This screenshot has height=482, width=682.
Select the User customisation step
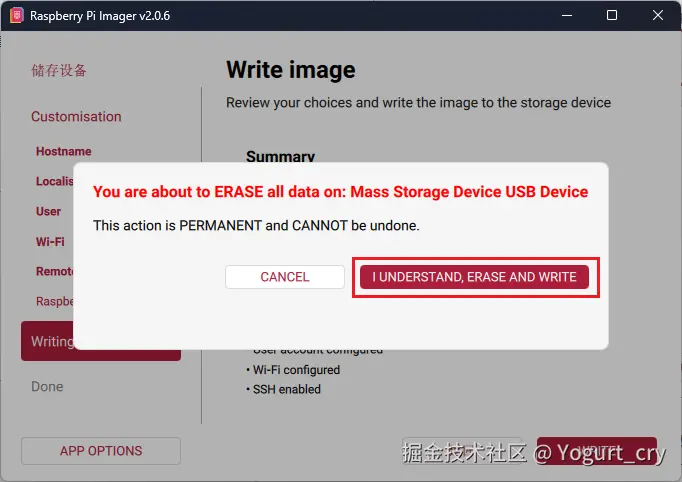[48, 212]
